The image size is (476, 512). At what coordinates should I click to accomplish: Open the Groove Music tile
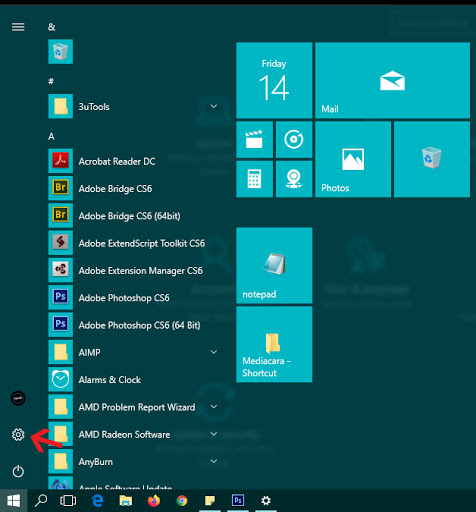click(294, 139)
